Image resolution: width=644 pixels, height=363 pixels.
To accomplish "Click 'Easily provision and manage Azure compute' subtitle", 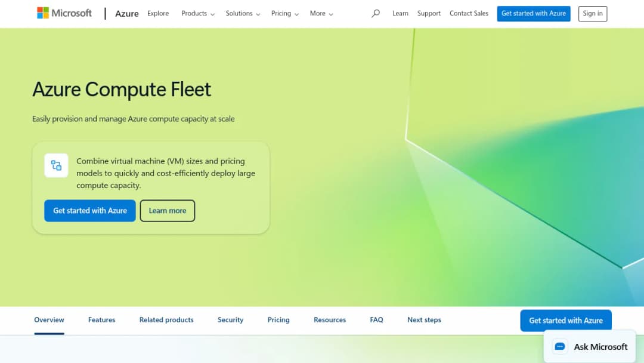I will (x=134, y=119).
